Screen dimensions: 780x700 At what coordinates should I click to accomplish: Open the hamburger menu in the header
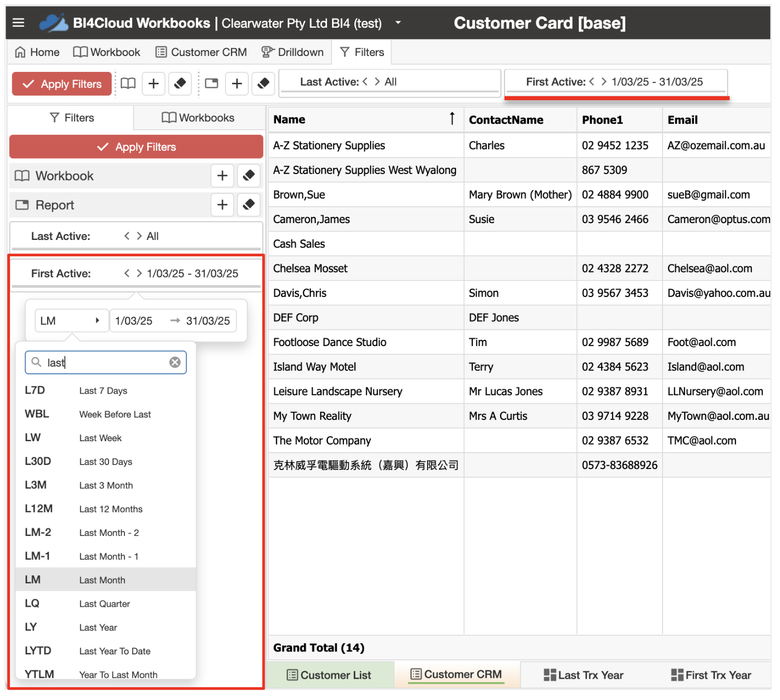pyautogui.click(x=18, y=23)
